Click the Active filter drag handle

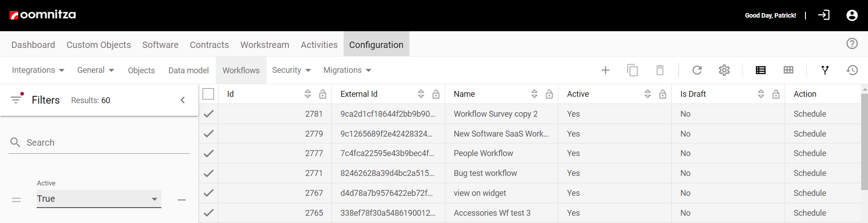click(16, 199)
